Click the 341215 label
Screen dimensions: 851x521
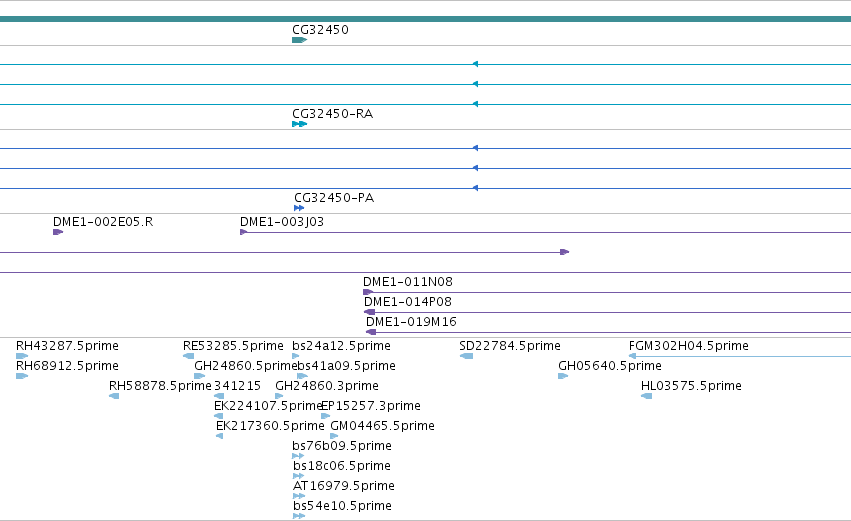coord(237,386)
